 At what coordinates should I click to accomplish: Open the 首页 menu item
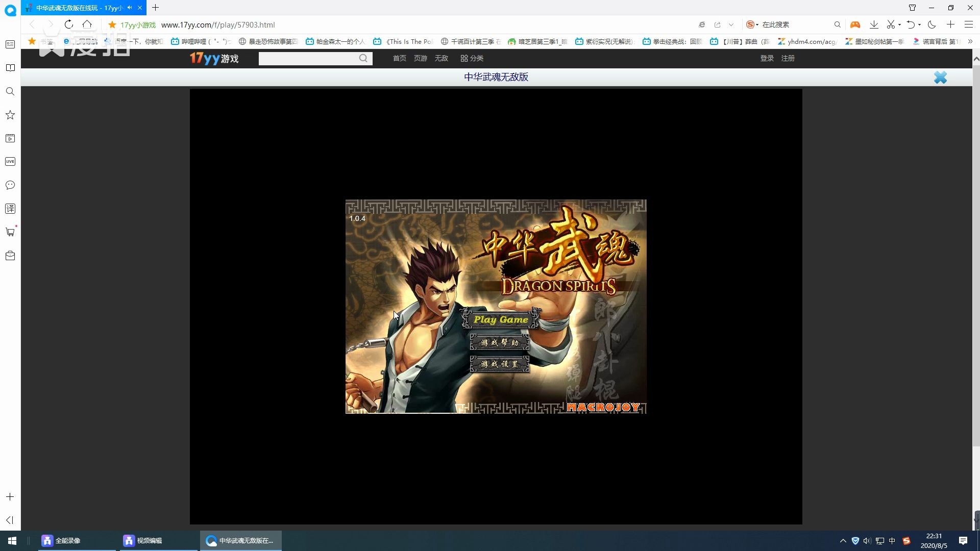pos(400,58)
